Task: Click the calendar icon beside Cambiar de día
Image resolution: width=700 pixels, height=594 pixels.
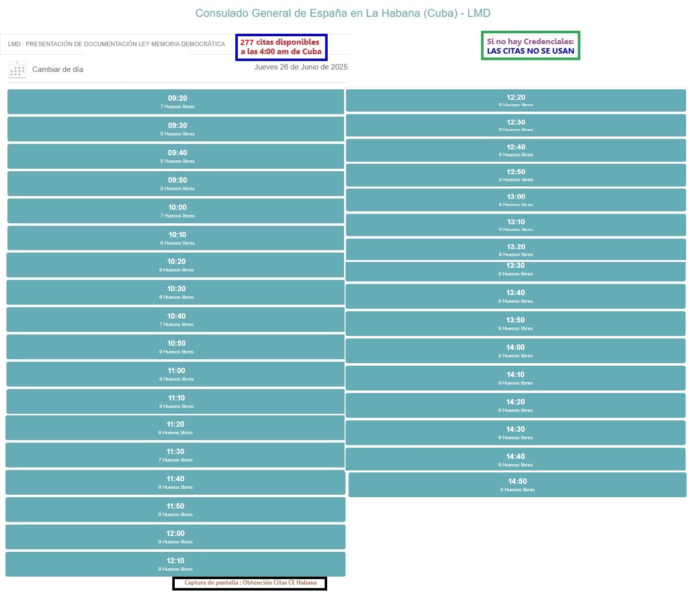Action: coord(17,69)
